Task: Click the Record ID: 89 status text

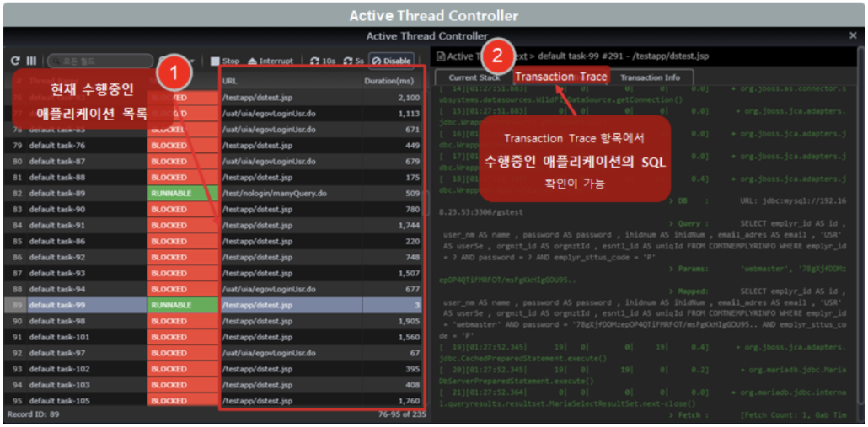Action: tap(33, 414)
